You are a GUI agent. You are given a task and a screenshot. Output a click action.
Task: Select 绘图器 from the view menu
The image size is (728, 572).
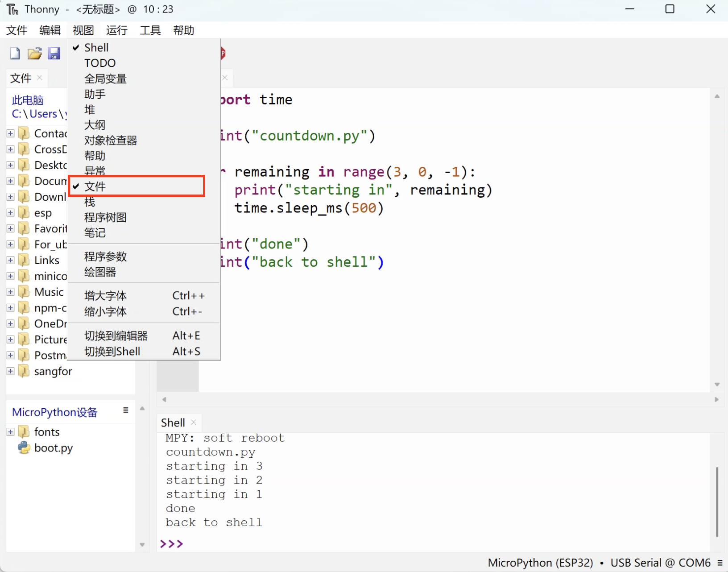point(100,272)
